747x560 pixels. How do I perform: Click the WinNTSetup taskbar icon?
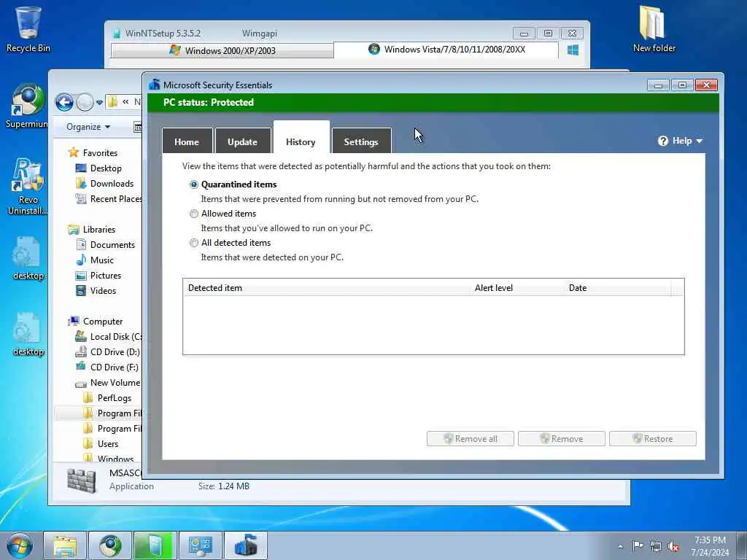[155, 545]
